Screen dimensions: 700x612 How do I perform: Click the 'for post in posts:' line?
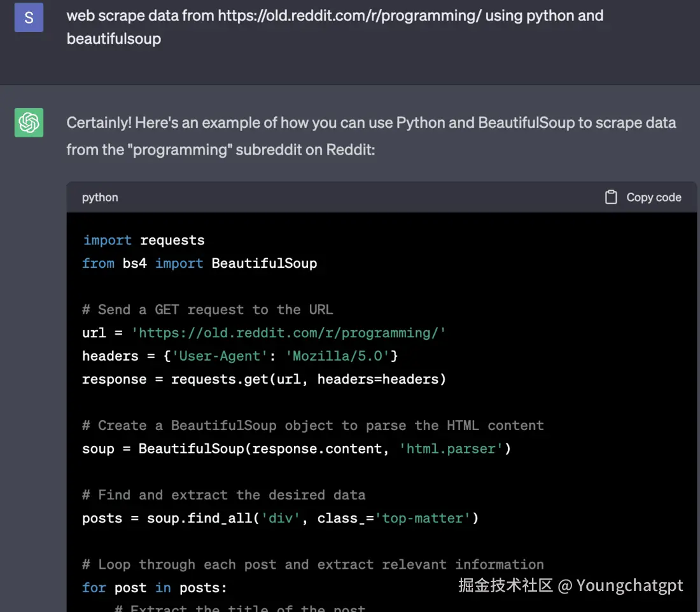pyautogui.click(x=154, y=588)
